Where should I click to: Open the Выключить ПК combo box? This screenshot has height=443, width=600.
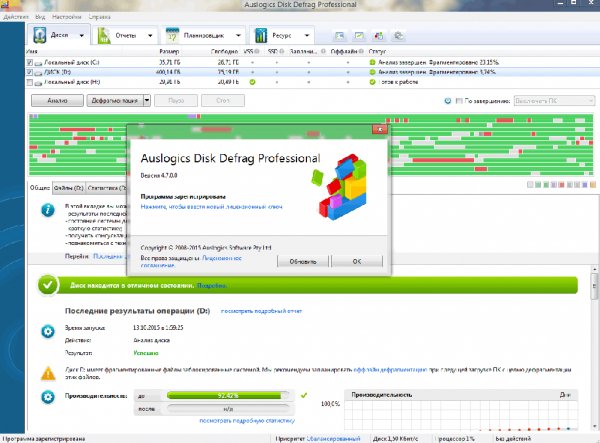(x=554, y=101)
